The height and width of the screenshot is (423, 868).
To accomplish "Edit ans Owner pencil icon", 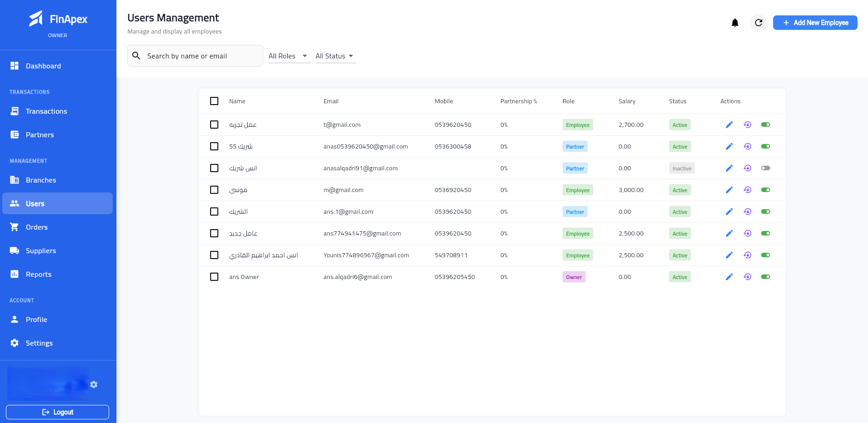I will tap(729, 277).
